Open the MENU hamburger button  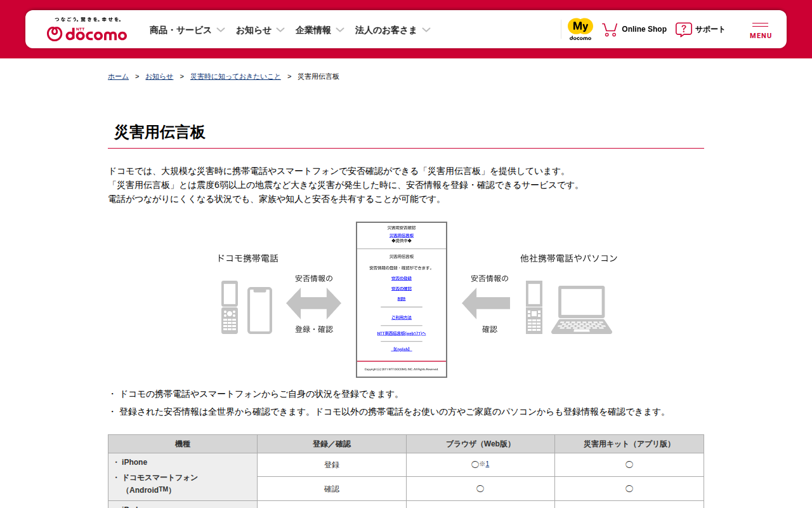coord(761,30)
